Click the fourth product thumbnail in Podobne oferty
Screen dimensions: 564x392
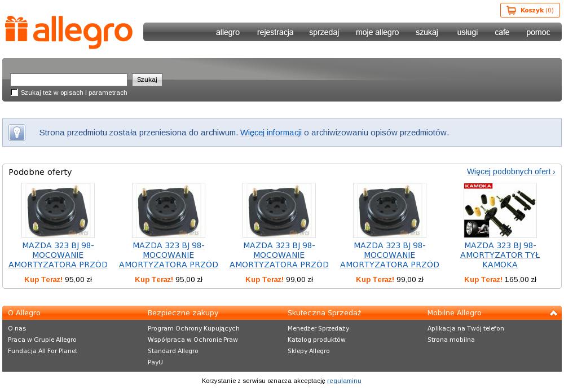click(x=390, y=210)
